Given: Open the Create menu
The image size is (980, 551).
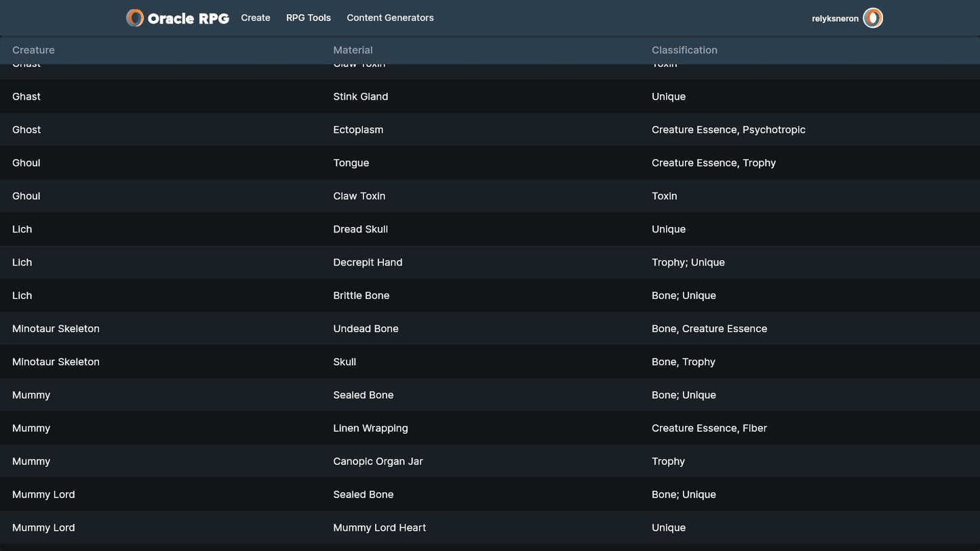Looking at the screenshot, I should coord(256,18).
